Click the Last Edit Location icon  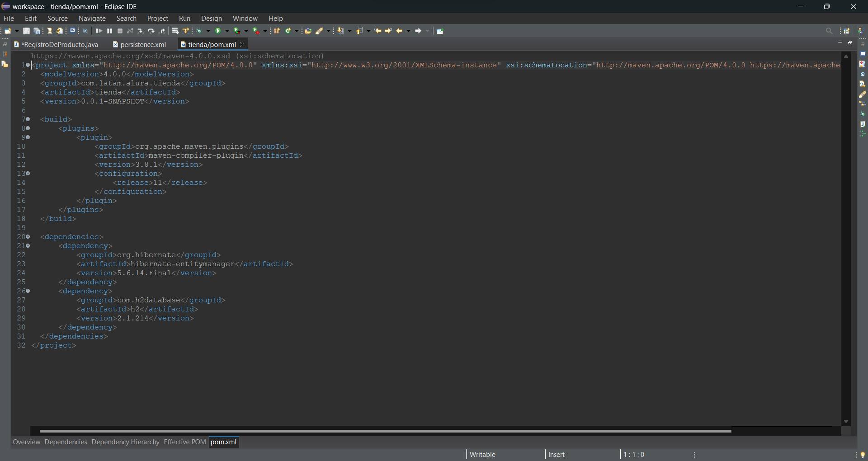[378, 31]
